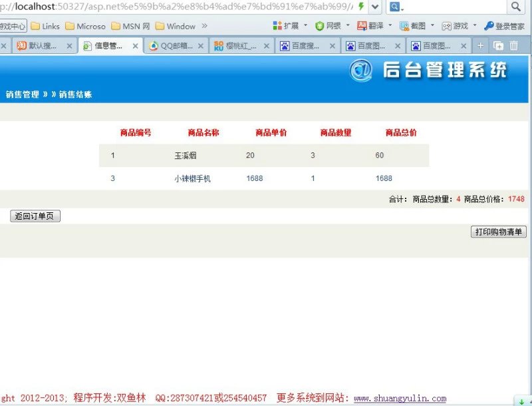The image size is (532, 406).
Task: Expand more bookmarks double chevron
Action: click(x=204, y=26)
